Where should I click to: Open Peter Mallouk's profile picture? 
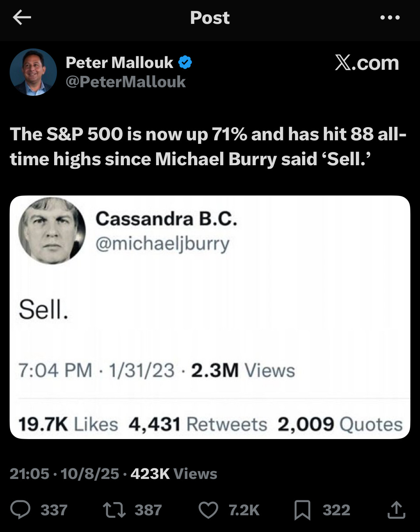pyautogui.click(x=33, y=72)
